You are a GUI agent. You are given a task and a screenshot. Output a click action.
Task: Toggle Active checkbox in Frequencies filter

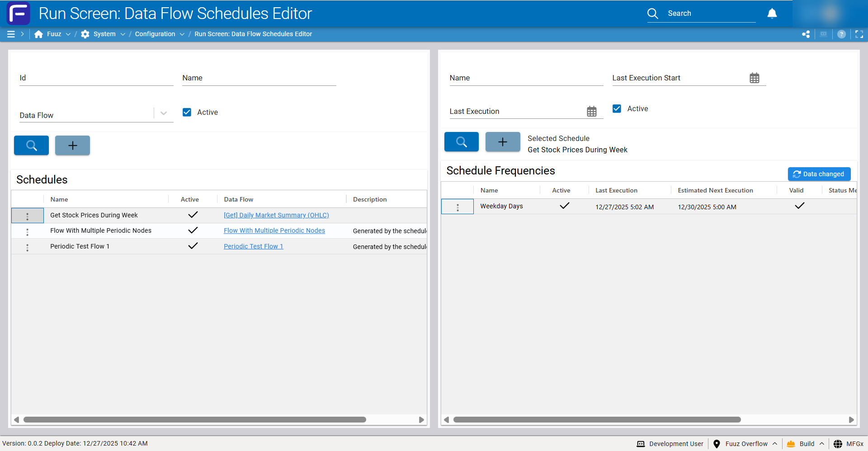click(617, 108)
